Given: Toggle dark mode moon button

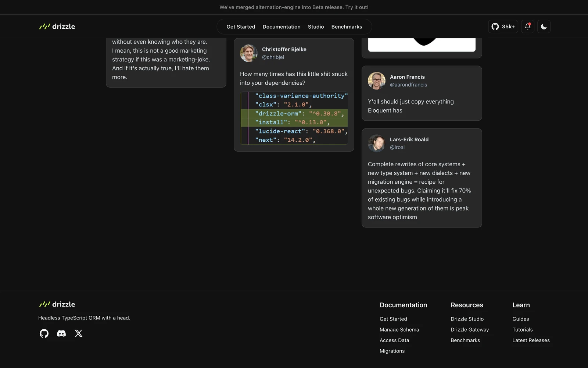Looking at the screenshot, I should [x=544, y=26].
